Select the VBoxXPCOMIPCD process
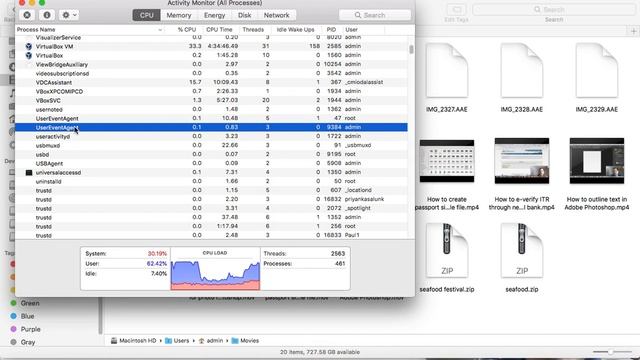Screen dimensions: 640x360 [x=211, y=91]
